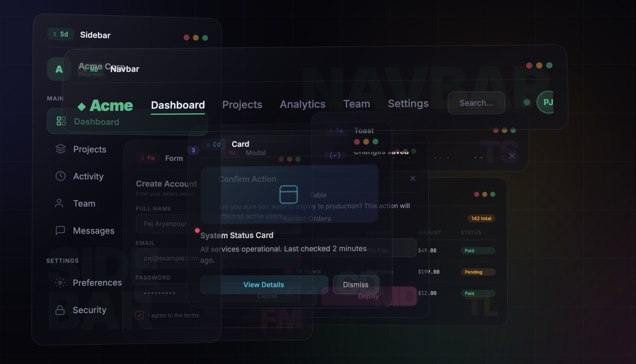This screenshot has width=636, height=364.
Task: Click the Preferences gear icon in Sidebar
Action: (60, 283)
